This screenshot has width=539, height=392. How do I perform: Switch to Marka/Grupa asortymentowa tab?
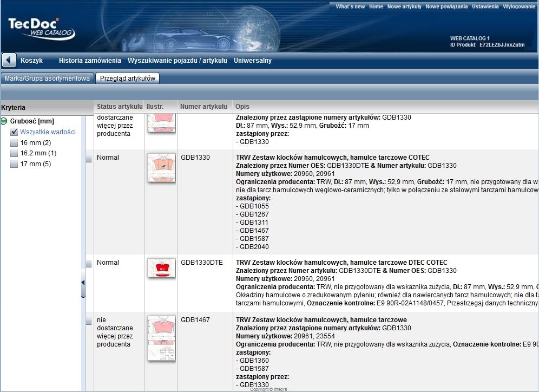tap(47, 78)
